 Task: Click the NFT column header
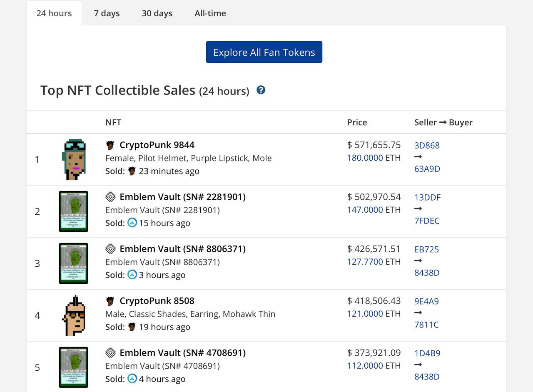[113, 122]
